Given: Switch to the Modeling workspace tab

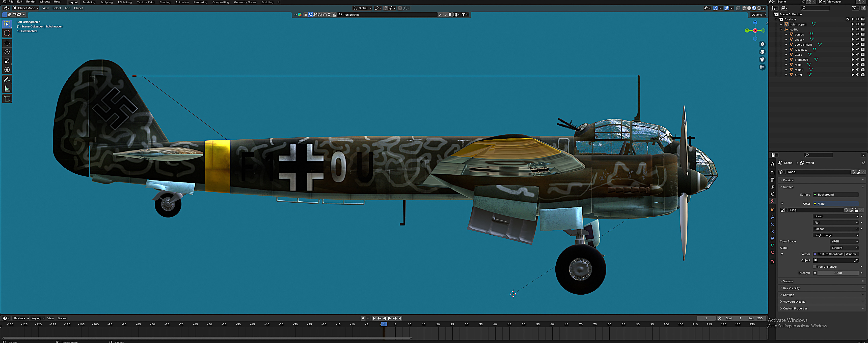Looking at the screenshot, I should coord(89,2).
